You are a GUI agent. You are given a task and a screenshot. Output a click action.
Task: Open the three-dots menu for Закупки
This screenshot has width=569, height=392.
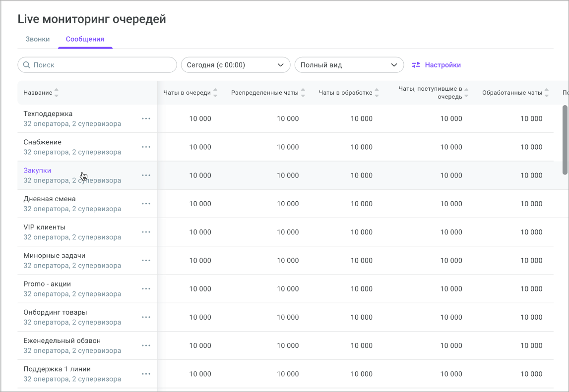(146, 175)
